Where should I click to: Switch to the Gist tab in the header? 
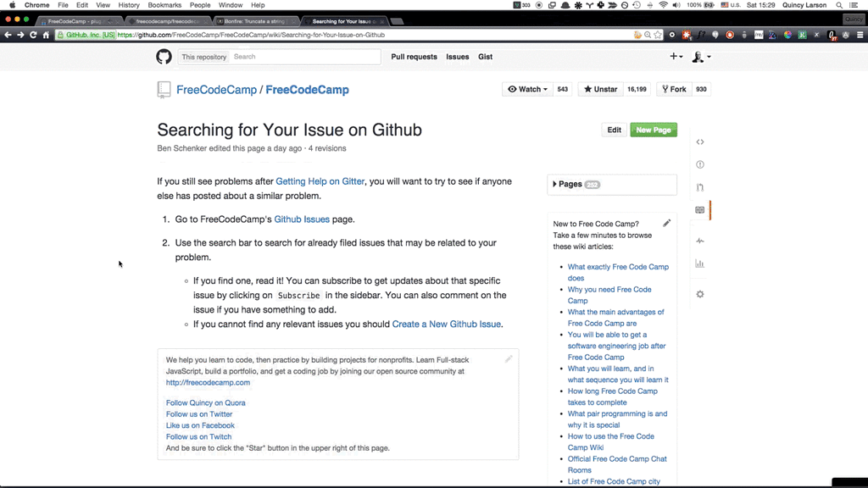[485, 57]
